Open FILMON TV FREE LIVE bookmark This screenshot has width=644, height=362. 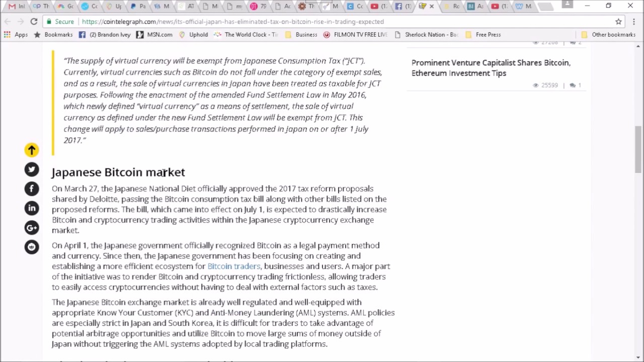(355, 35)
